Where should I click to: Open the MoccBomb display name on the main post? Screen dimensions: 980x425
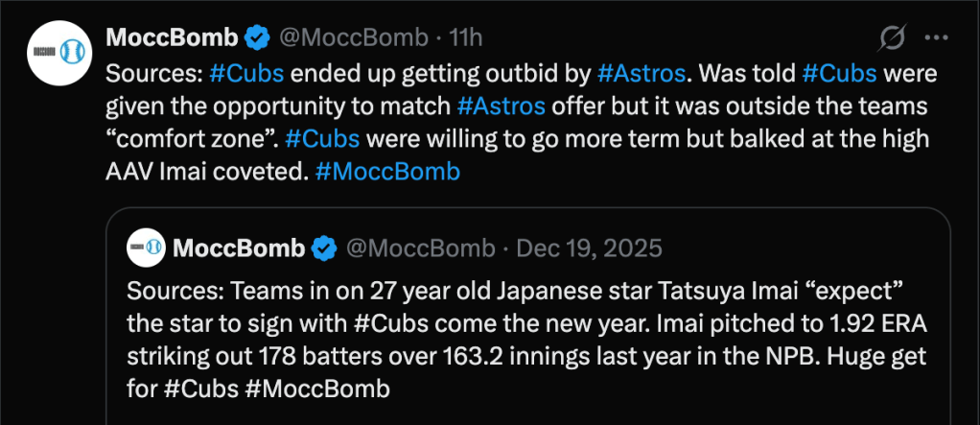click(x=172, y=38)
